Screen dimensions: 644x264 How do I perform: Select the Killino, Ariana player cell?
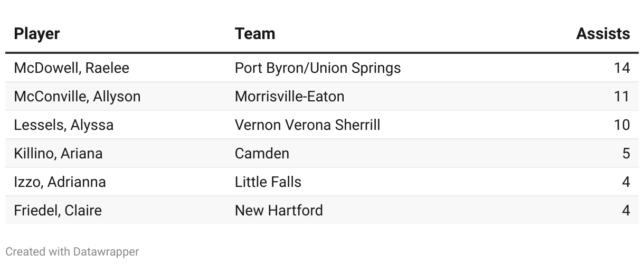pyautogui.click(x=58, y=153)
